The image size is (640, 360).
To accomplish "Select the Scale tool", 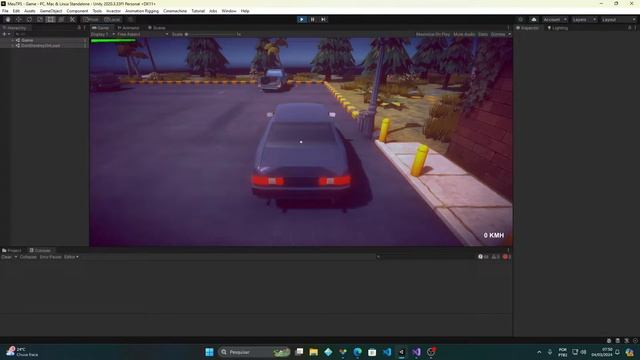I will click(x=40, y=20).
